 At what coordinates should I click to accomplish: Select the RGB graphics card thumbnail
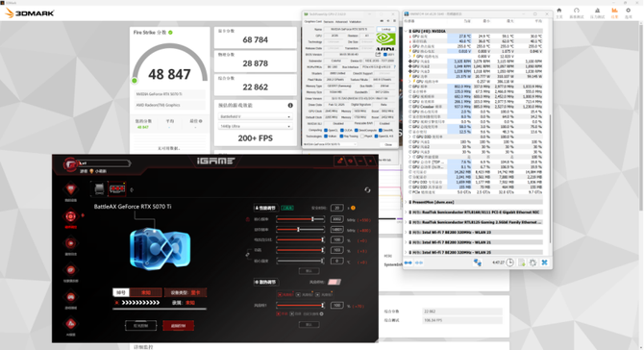[117, 188]
